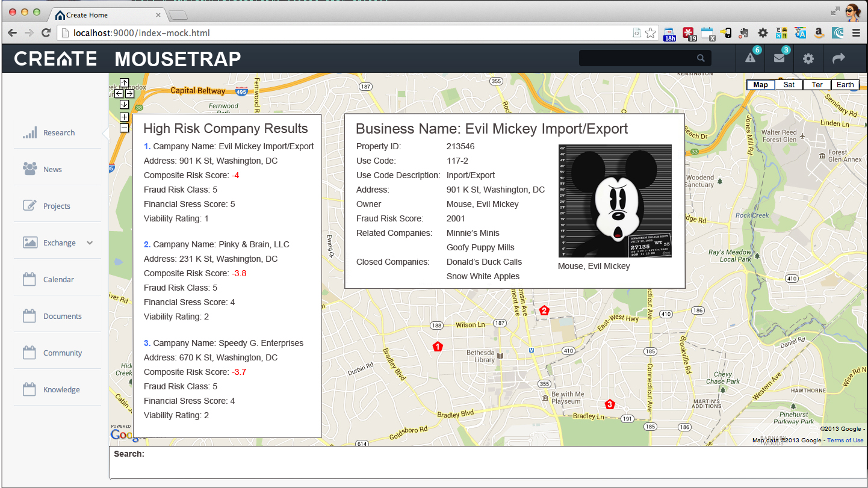Focus the dark header search field
This screenshot has width=868, height=488.
645,58
